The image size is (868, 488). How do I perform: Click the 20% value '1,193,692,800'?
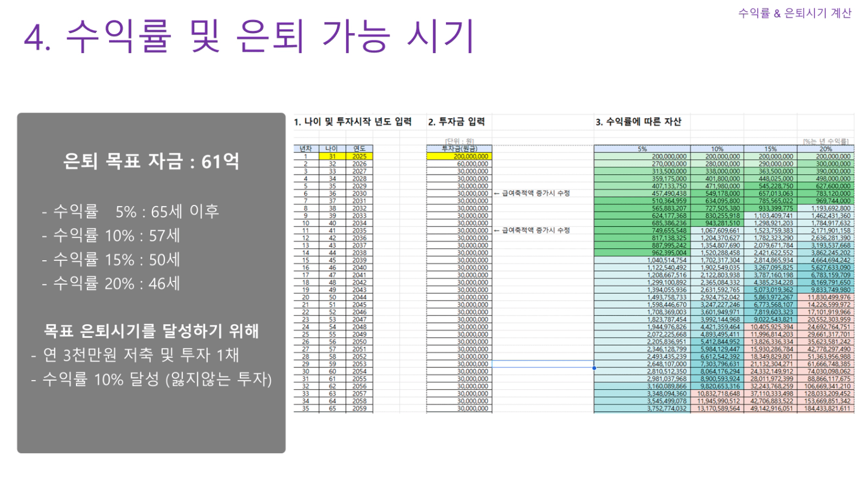[x=826, y=208]
